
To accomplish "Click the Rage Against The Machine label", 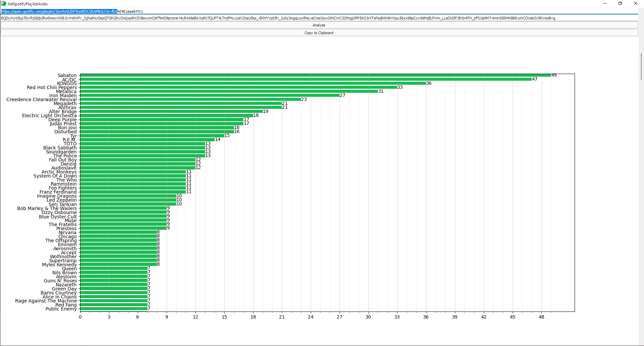I will pyautogui.click(x=46, y=301).
